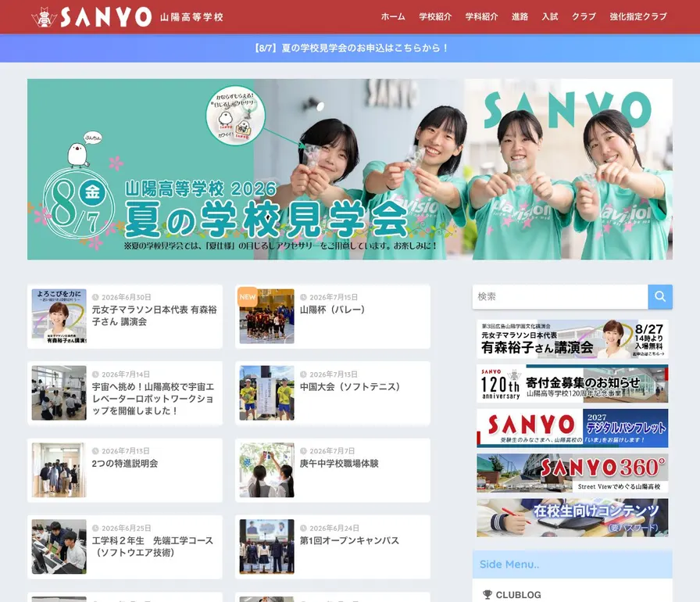Click the trophy icon beside CLUBLOG
This screenshot has width=700, height=602.
coord(487,594)
